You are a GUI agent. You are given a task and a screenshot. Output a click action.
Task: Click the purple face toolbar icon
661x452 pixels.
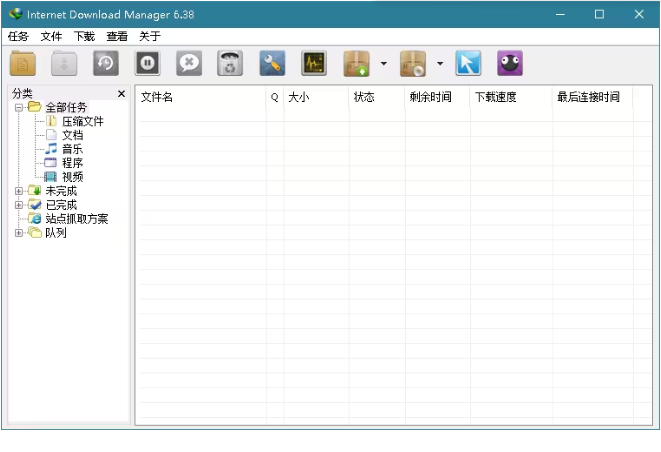click(510, 63)
